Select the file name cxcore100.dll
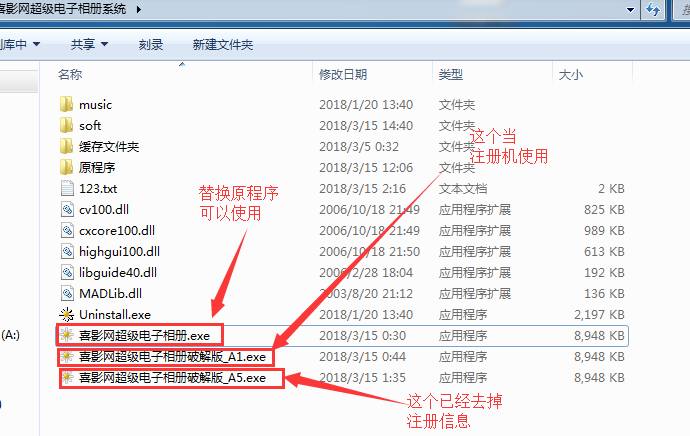The image size is (690, 436). click(x=117, y=231)
